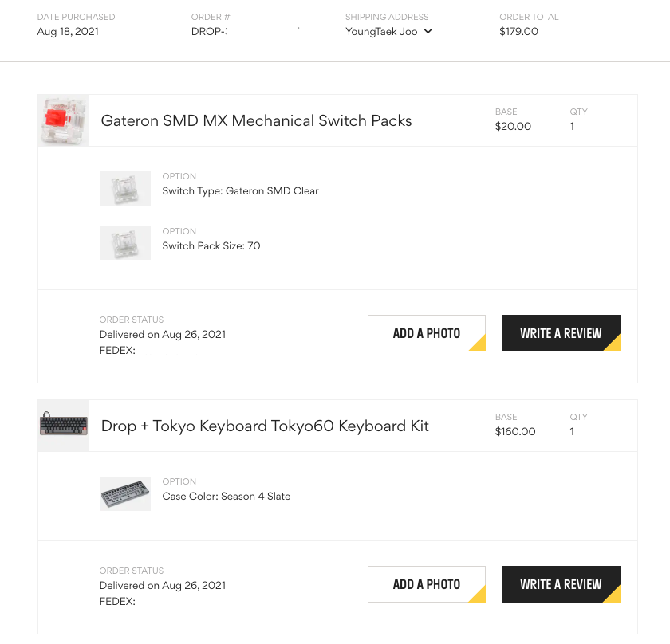Click the $179.00 order total amount
Image resolution: width=670 pixels, height=644 pixels.
tap(518, 32)
